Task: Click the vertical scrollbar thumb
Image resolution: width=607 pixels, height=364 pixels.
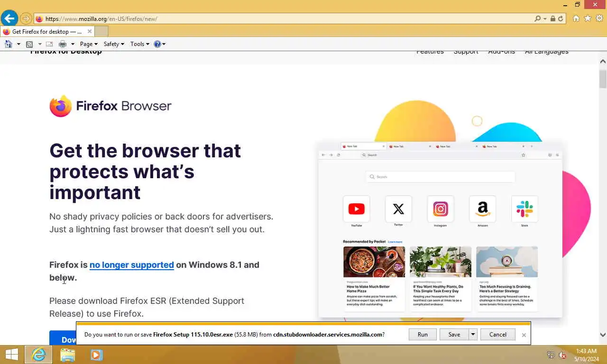Action: point(603,79)
